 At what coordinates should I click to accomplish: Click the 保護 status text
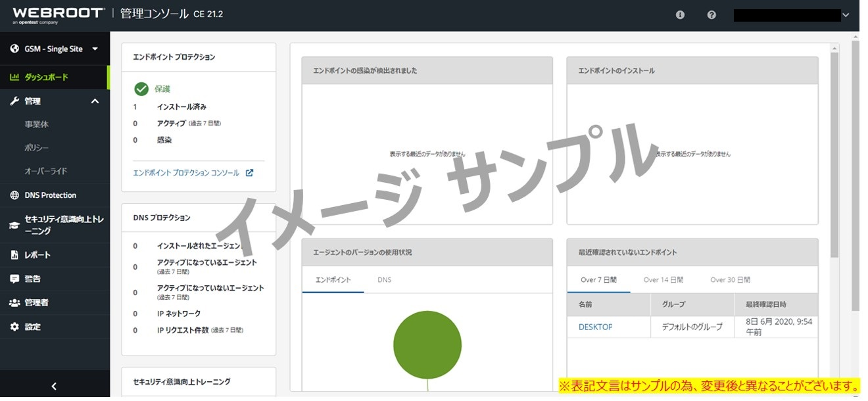click(x=162, y=89)
